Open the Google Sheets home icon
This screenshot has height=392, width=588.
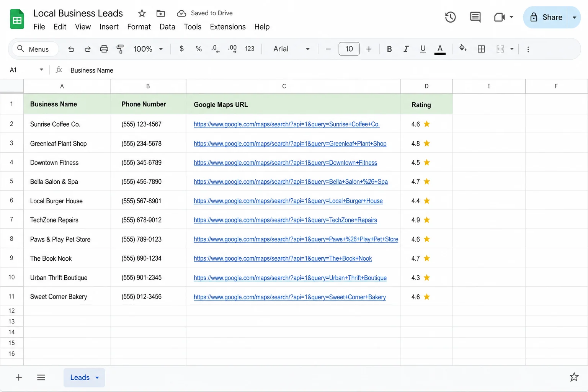[17, 19]
